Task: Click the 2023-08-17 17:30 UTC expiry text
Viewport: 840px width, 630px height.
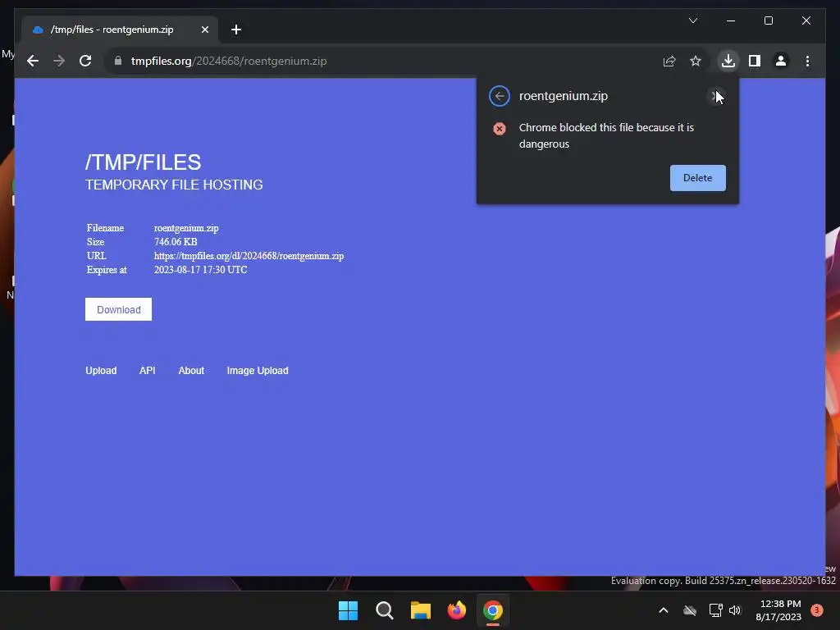Action: click(201, 270)
